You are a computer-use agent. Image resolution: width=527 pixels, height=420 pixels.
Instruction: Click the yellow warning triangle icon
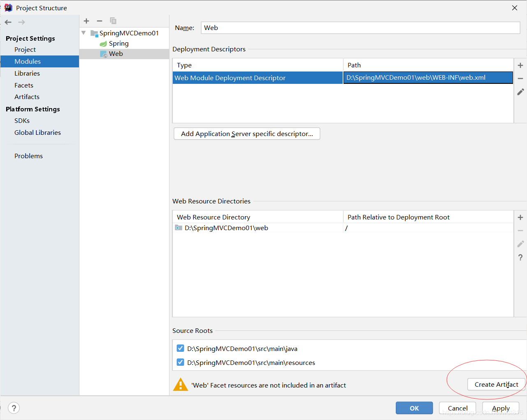point(181,385)
